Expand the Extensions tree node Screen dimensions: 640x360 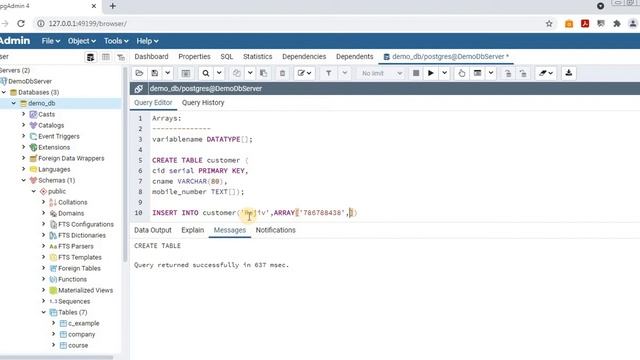(x=23, y=147)
